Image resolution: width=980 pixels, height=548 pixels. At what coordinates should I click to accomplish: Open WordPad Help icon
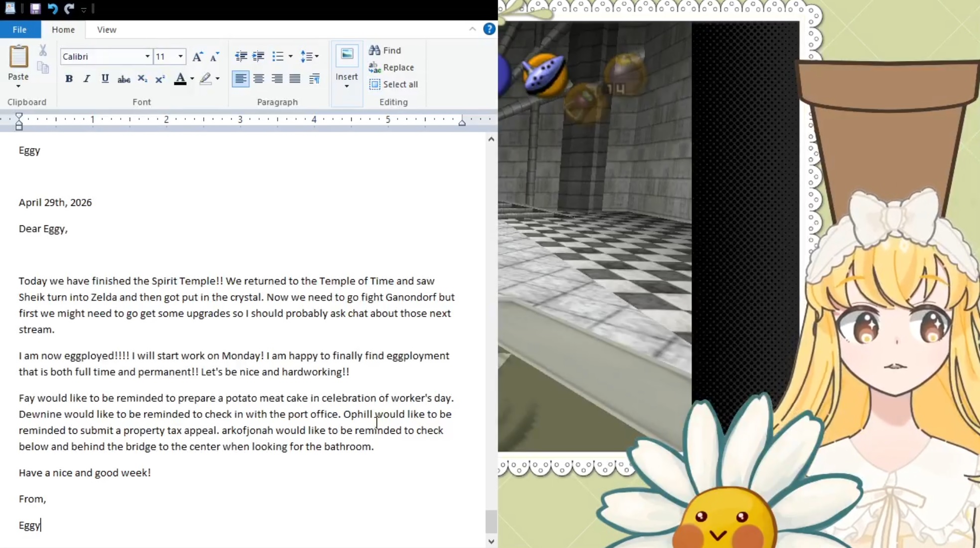(x=489, y=29)
